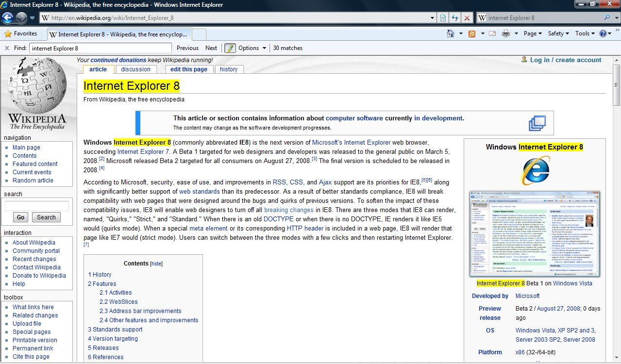Click the Back navigation arrow
The width and height of the screenshot is (621, 364).
[x=7, y=18]
